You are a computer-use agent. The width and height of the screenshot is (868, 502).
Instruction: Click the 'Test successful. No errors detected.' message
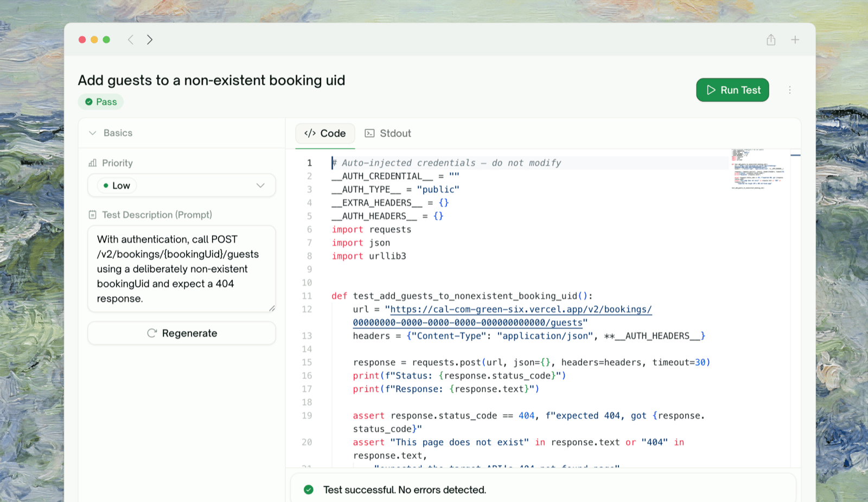pyautogui.click(x=405, y=490)
